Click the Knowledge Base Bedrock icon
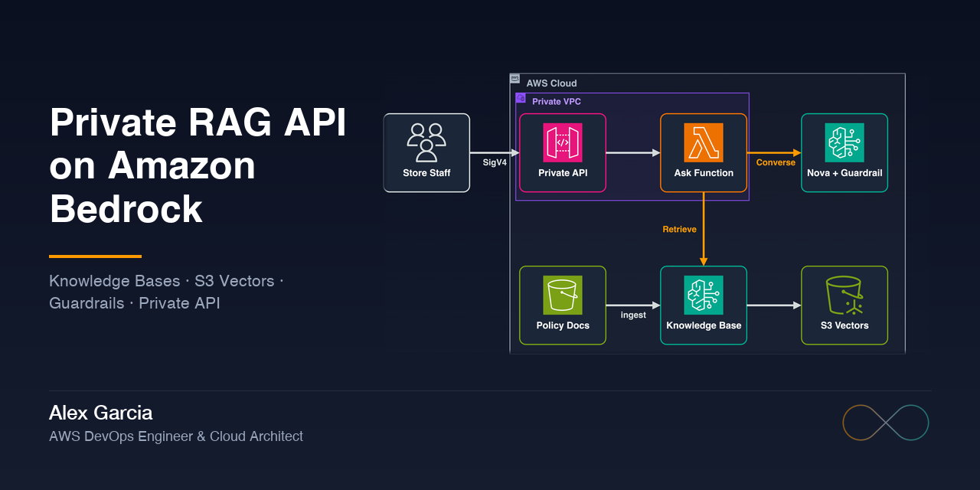Screen dimensions: 980x490 pyautogui.click(x=704, y=296)
